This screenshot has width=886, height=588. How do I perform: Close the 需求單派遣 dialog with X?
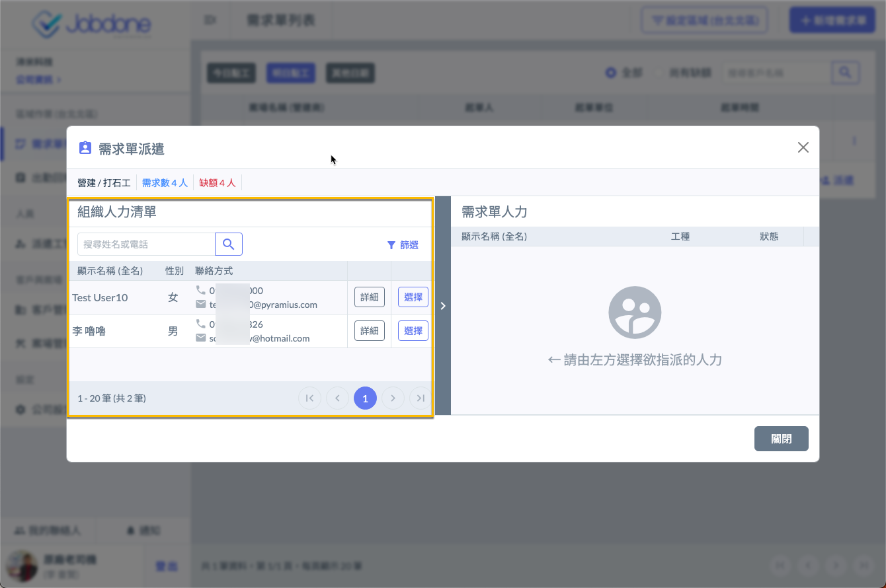click(803, 147)
